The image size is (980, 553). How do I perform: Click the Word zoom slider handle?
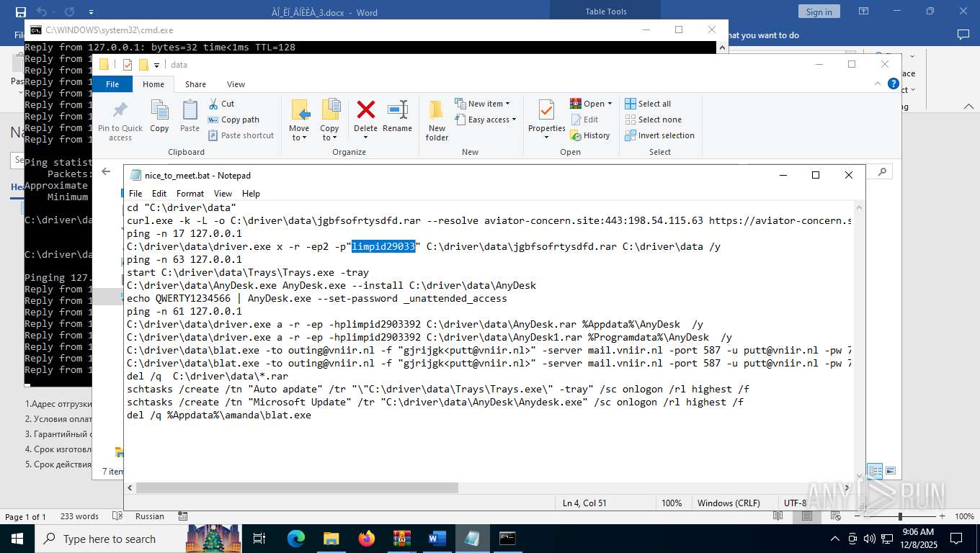[899, 516]
